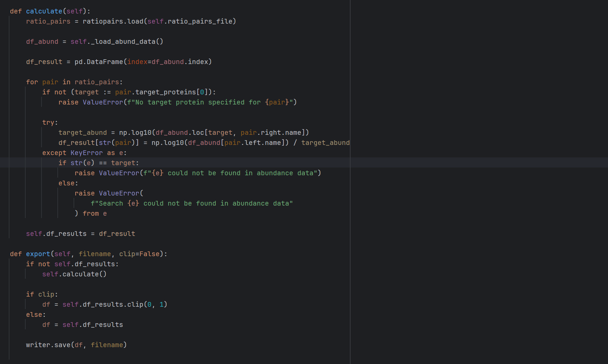Image resolution: width=608 pixels, height=364 pixels.
Task: Click 'writer.save(df, filename)' line
Action: coord(77,345)
